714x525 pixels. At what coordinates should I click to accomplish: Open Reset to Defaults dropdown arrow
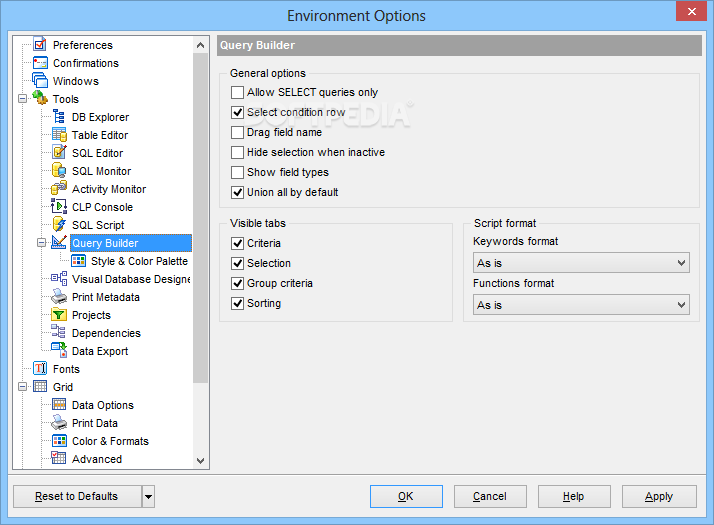148,496
